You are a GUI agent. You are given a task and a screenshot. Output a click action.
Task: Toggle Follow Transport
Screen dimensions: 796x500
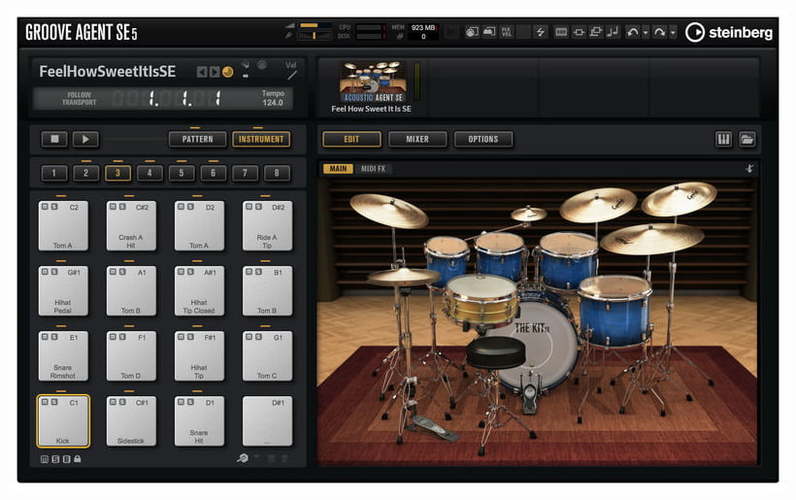tap(79, 98)
